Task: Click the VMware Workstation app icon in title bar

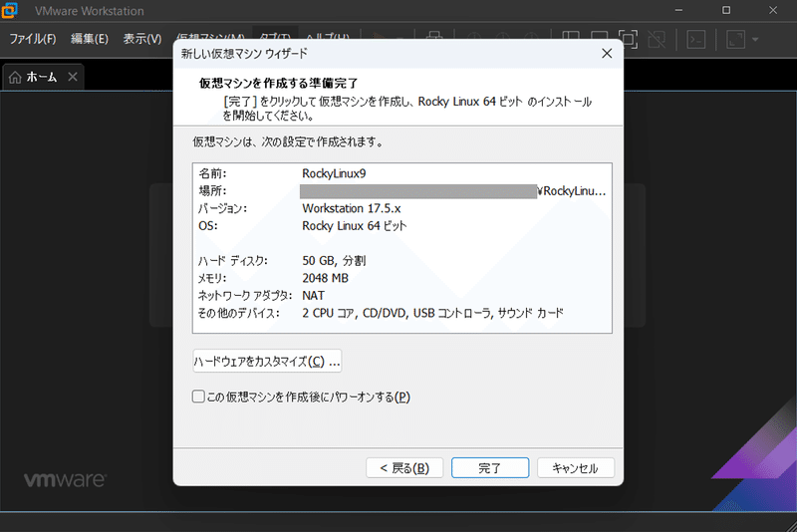Action: point(9,10)
